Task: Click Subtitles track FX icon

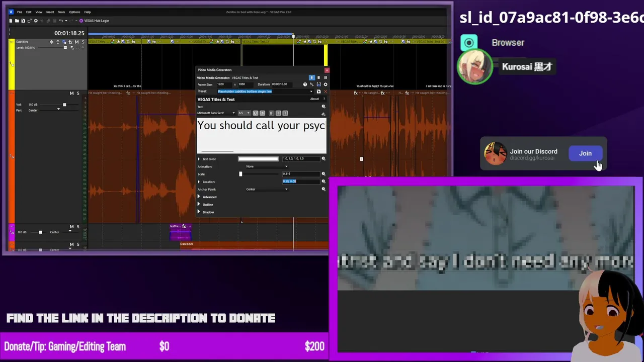Action: tap(70, 42)
